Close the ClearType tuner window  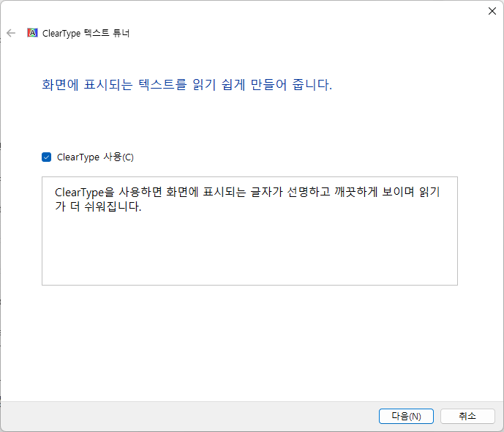(492, 11)
